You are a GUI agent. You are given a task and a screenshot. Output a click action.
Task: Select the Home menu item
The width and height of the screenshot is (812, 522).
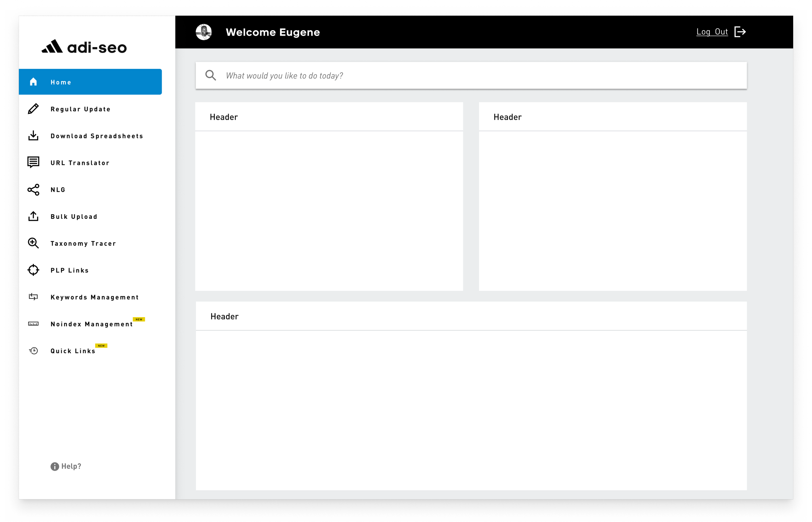90,82
